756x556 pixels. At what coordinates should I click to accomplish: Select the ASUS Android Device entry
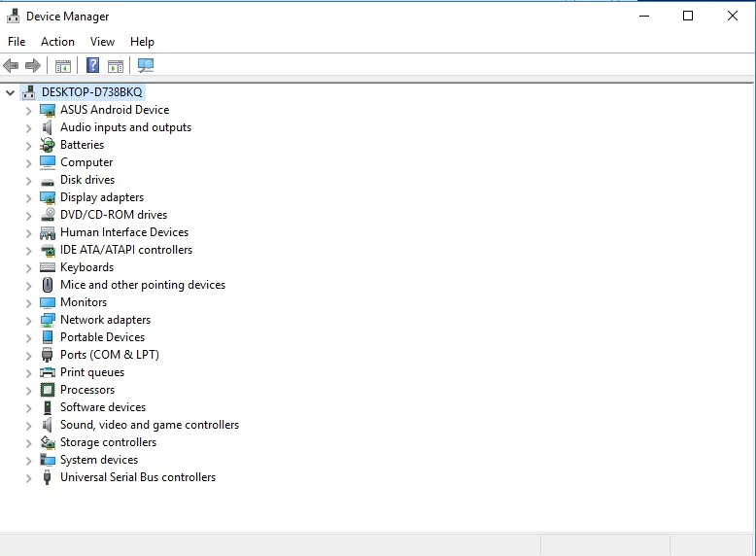[114, 110]
